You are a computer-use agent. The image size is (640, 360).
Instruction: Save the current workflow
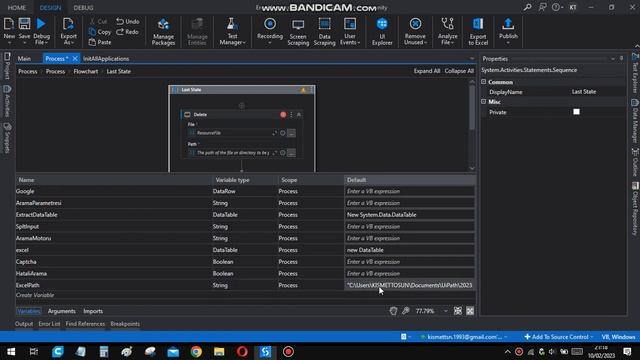pyautogui.click(x=24, y=30)
